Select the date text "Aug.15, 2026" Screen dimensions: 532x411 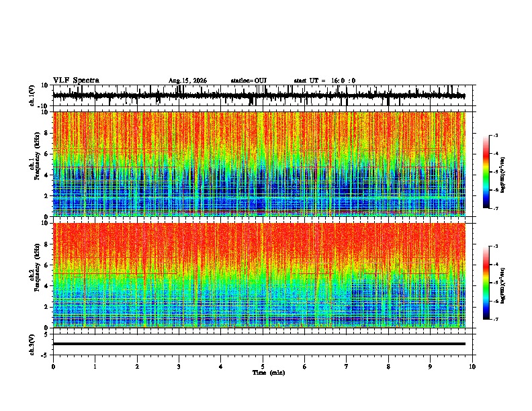pos(187,81)
